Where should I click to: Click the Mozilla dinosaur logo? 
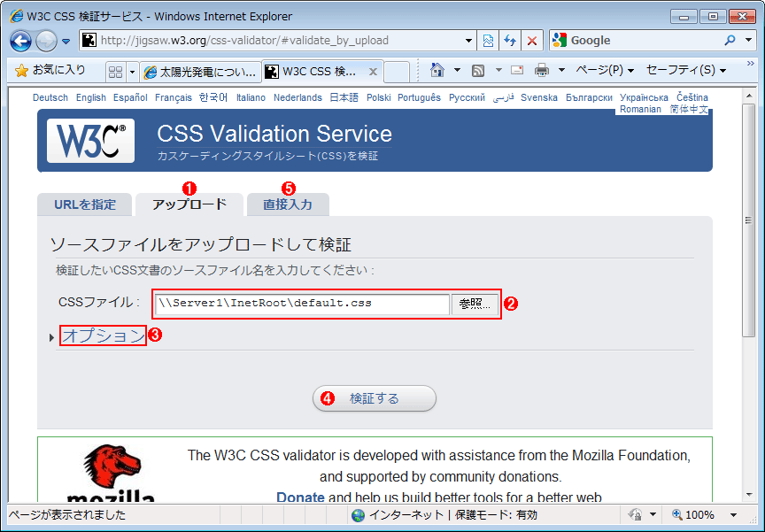[x=112, y=472]
